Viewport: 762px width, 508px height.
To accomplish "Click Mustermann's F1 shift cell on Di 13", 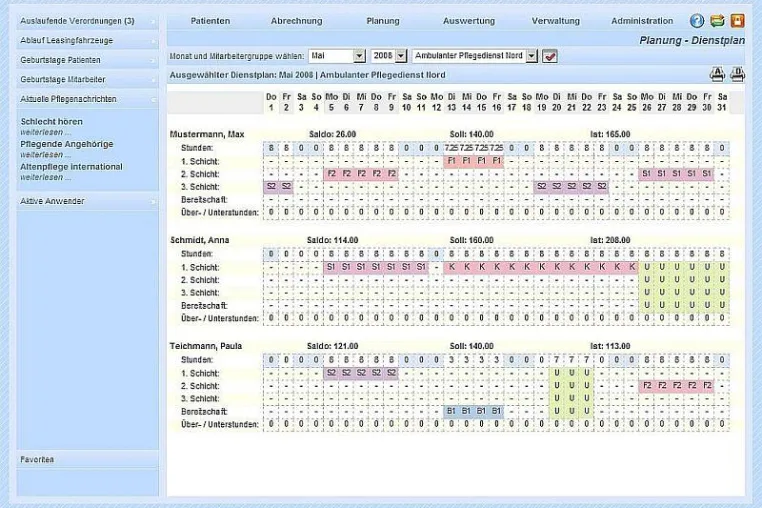I will pos(451,161).
